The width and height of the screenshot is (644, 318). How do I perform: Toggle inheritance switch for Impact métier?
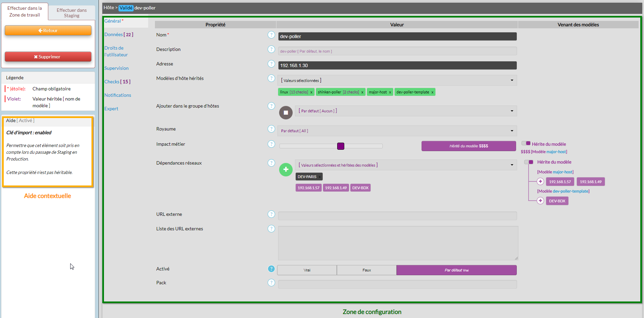click(526, 143)
